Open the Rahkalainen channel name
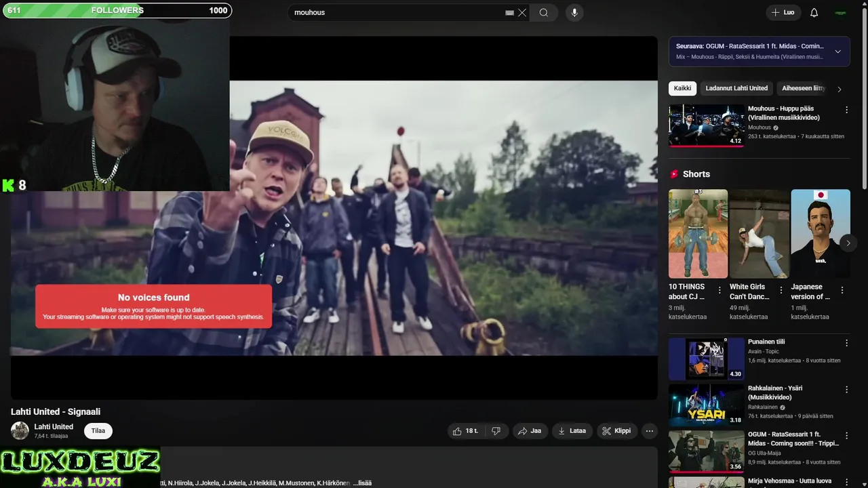Screen dimensions: 868x488 763,407
